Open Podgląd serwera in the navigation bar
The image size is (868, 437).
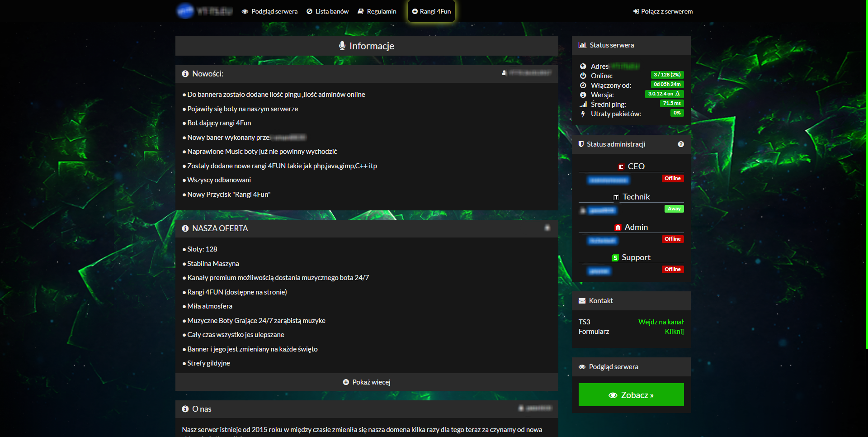pos(269,11)
